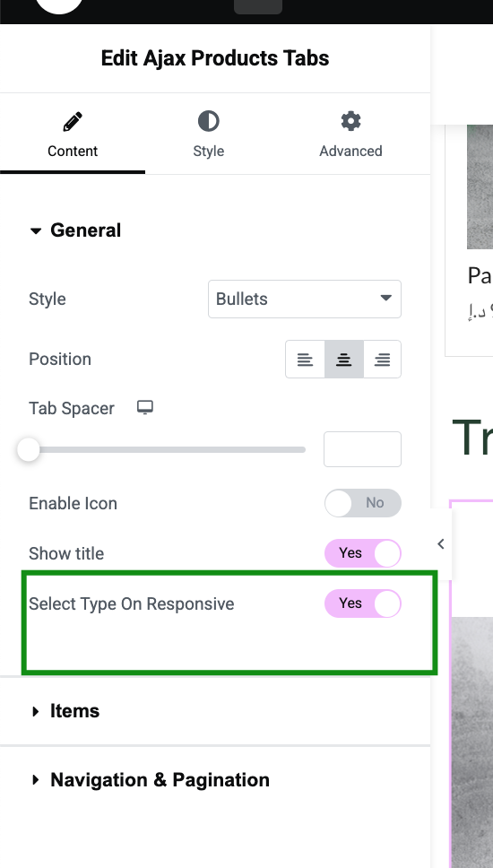Click the gear Advanced icon
Screen dimensions: 493x868
(350, 121)
